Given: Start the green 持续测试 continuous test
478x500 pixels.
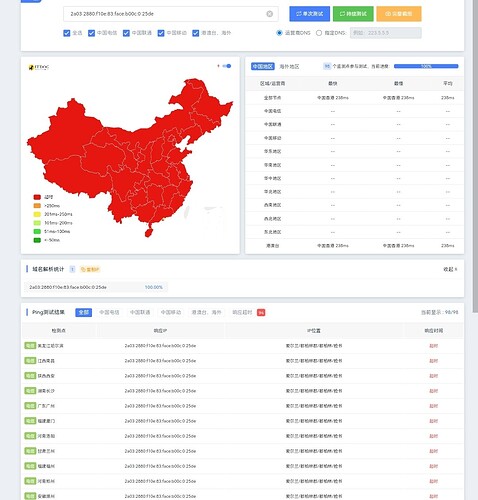Looking at the screenshot, I should tap(353, 14).
